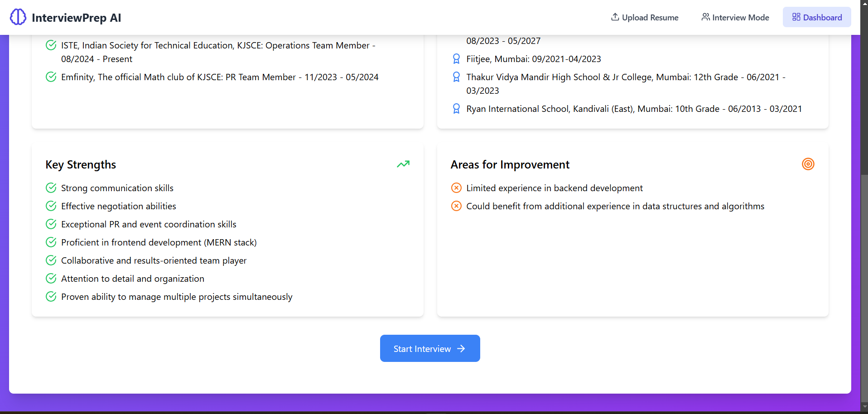Screen dimensions: 868x414
Task: Click the Areas for Improvement heading
Action: 510,164
